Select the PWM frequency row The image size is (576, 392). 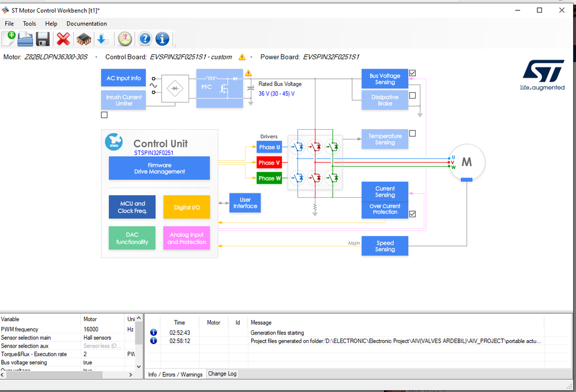[67, 329]
